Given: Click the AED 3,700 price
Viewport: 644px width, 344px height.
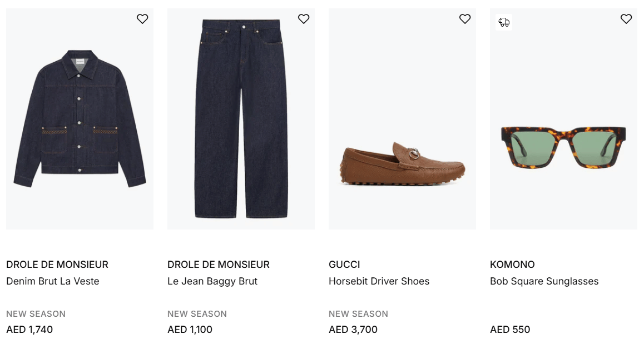Looking at the screenshot, I should [x=353, y=330].
